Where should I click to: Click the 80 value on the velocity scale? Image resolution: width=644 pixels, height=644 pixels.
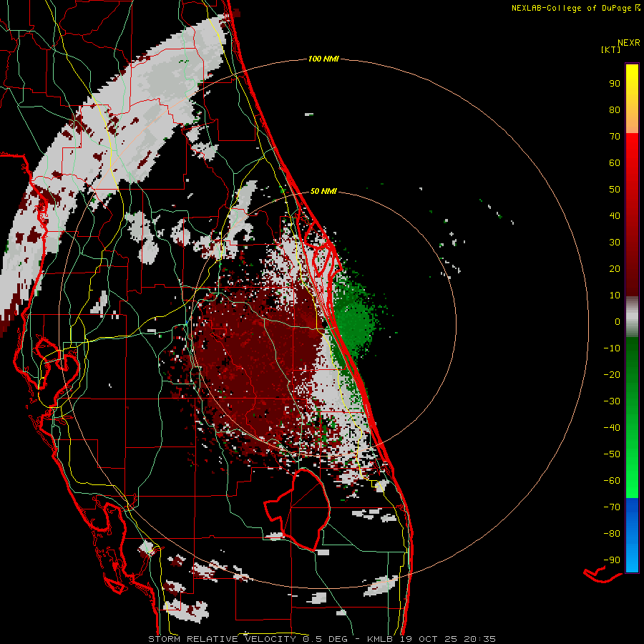[x=615, y=109]
